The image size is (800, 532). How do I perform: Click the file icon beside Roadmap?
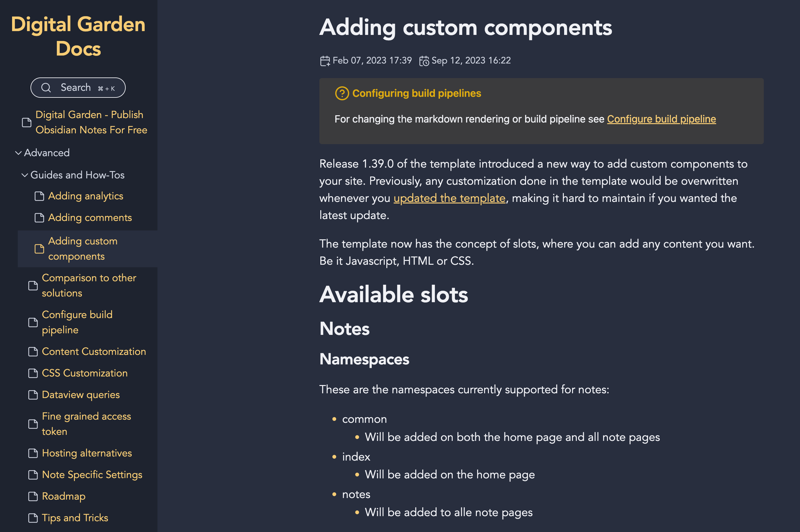click(33, 496)
